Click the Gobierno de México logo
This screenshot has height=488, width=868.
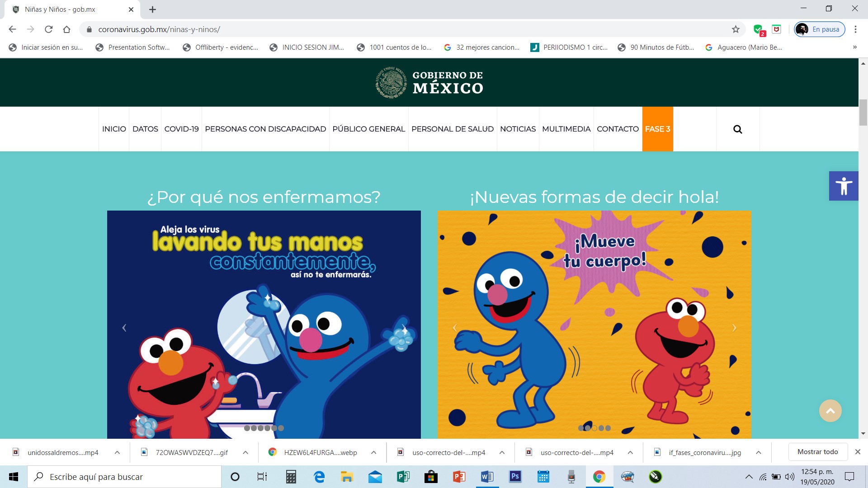[x=429, y=82]
